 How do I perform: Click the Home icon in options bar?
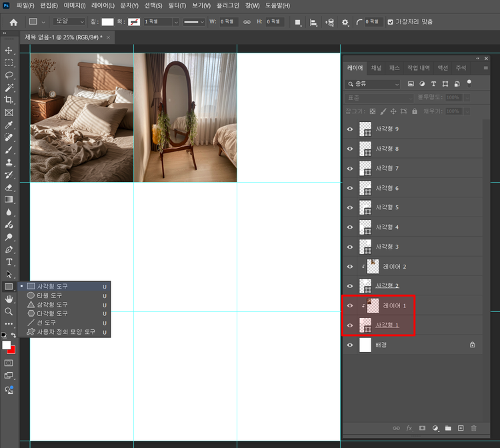tap(13, 22)
